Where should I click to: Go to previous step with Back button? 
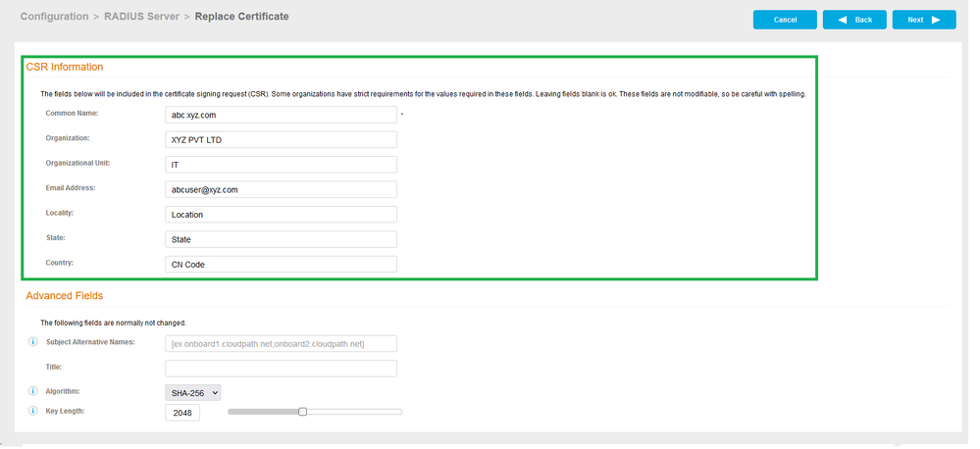(854, 20)
